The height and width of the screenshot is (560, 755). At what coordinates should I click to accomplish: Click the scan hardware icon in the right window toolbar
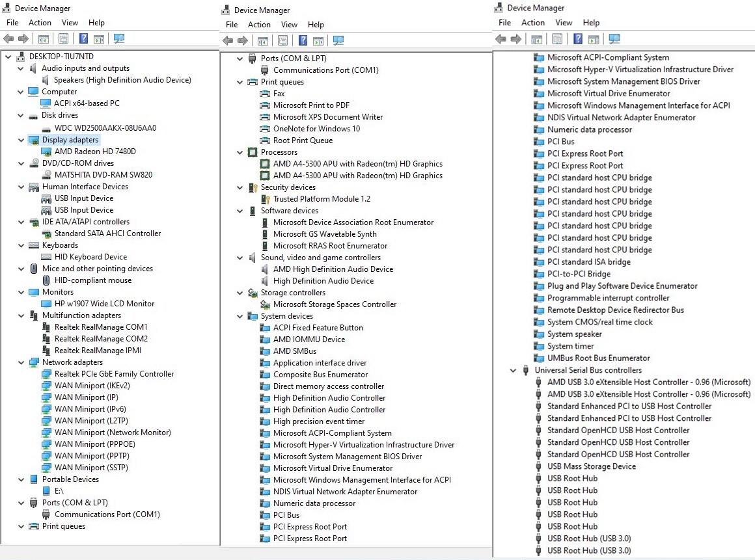click(x=614, y=39)
